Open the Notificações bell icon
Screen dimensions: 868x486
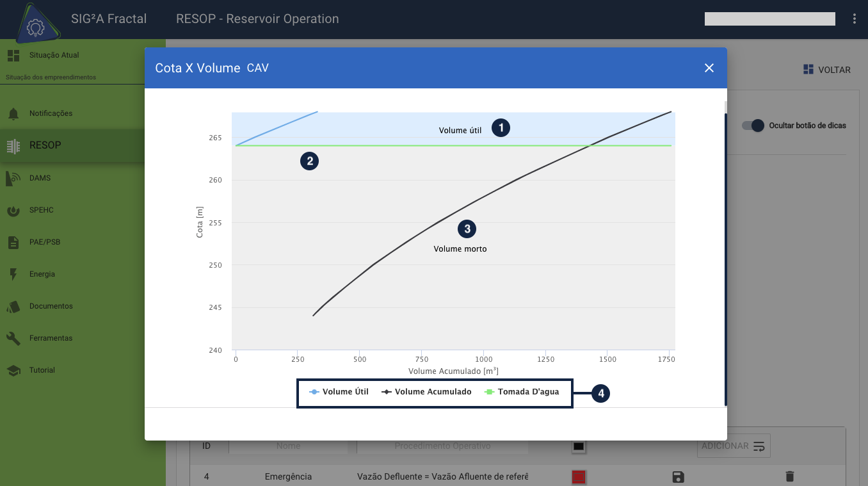13,114
